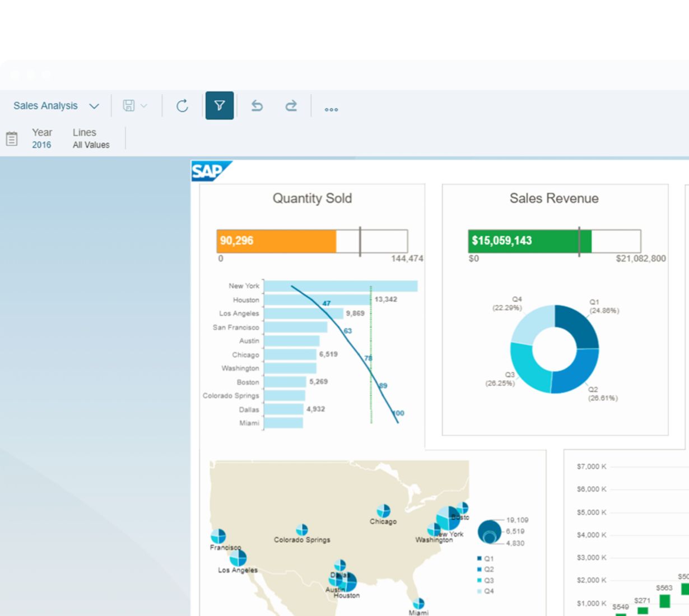Select the Colorado Springs map marker
This screenshot has width=689, height=616.
click(302, 530)
